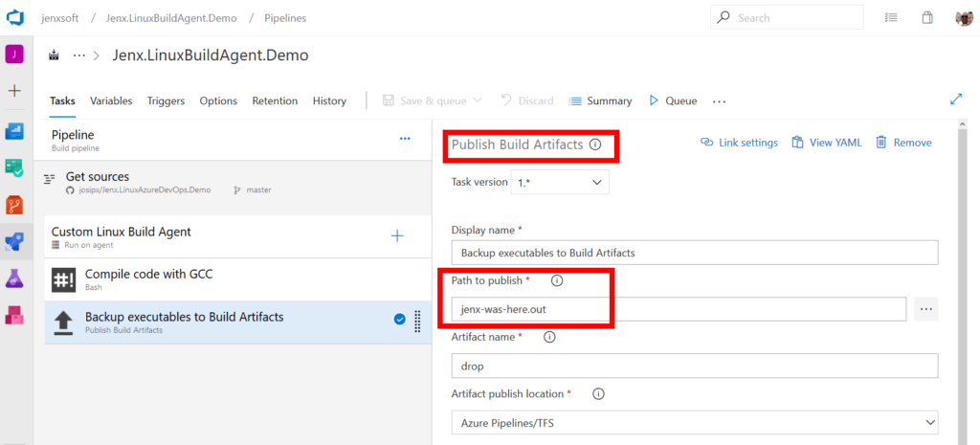Screen dimensions: 980x445
Task: Open Test Plans flask icon
Action: (x=14, y=278)
